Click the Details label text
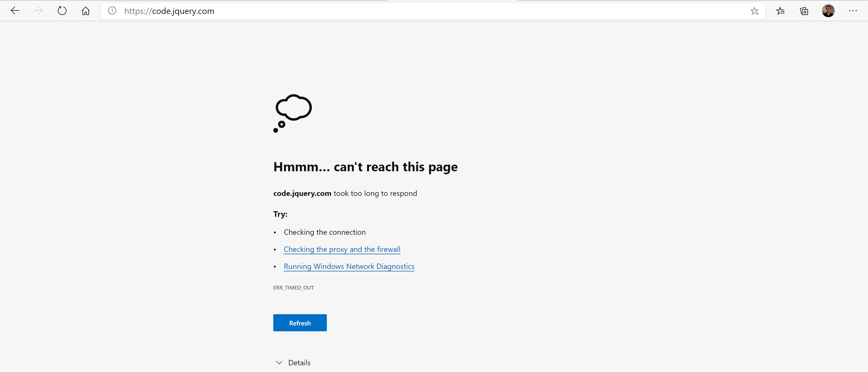 [x=299, y=363]
